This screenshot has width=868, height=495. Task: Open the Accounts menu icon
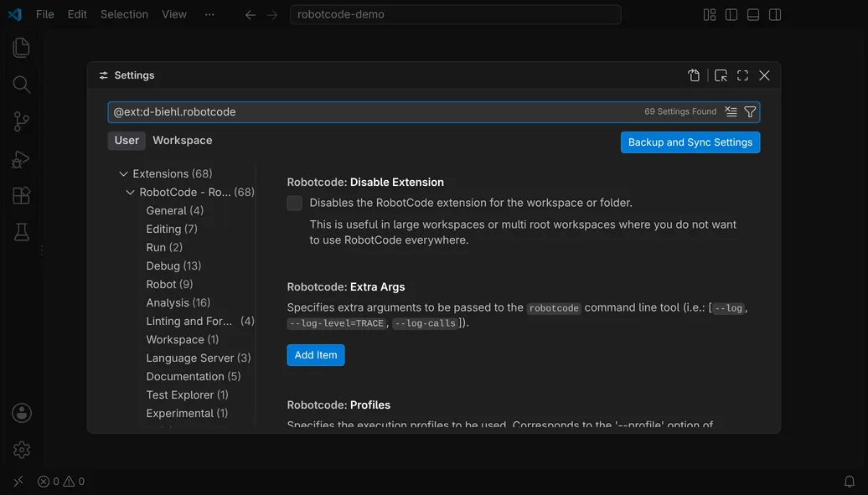click(x=22, y=413)
